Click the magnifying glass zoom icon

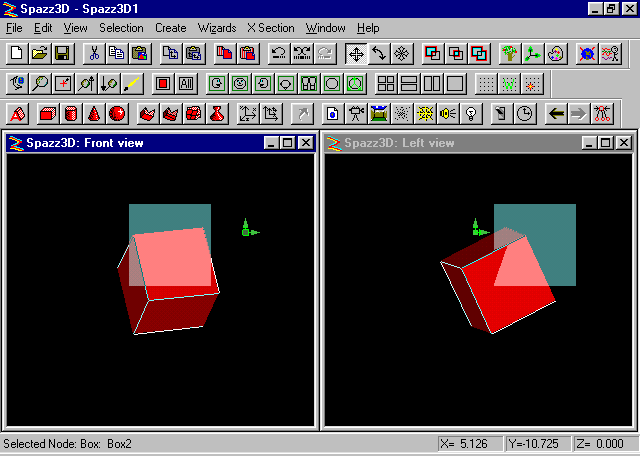(x=40, y=84)
